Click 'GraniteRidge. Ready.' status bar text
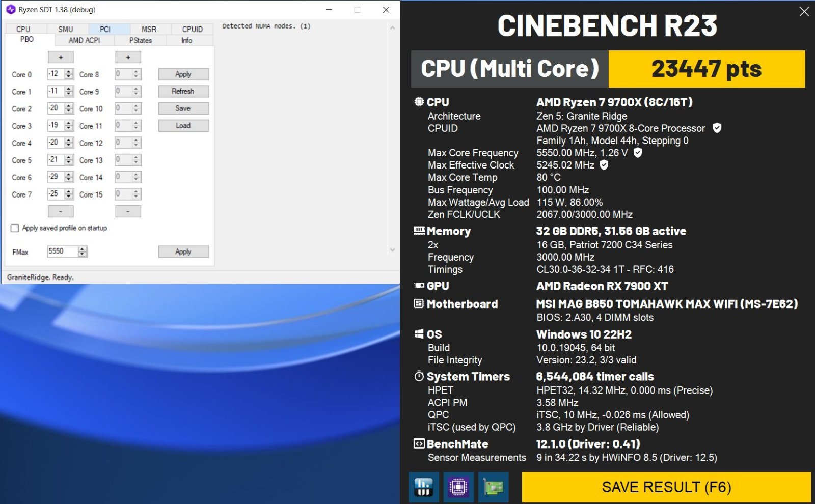The height and width of the screenshot is (504, 815). (x=40, y=277)
